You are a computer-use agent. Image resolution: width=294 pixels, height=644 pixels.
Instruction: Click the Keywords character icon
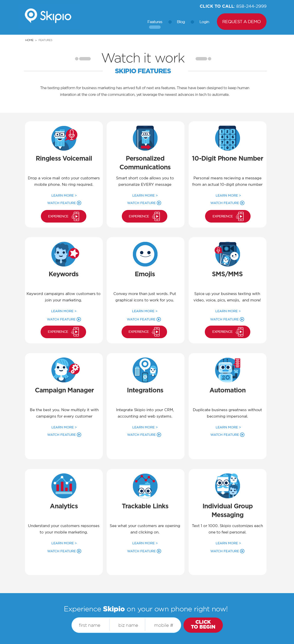pyautogui.click(x=65, y=254)
